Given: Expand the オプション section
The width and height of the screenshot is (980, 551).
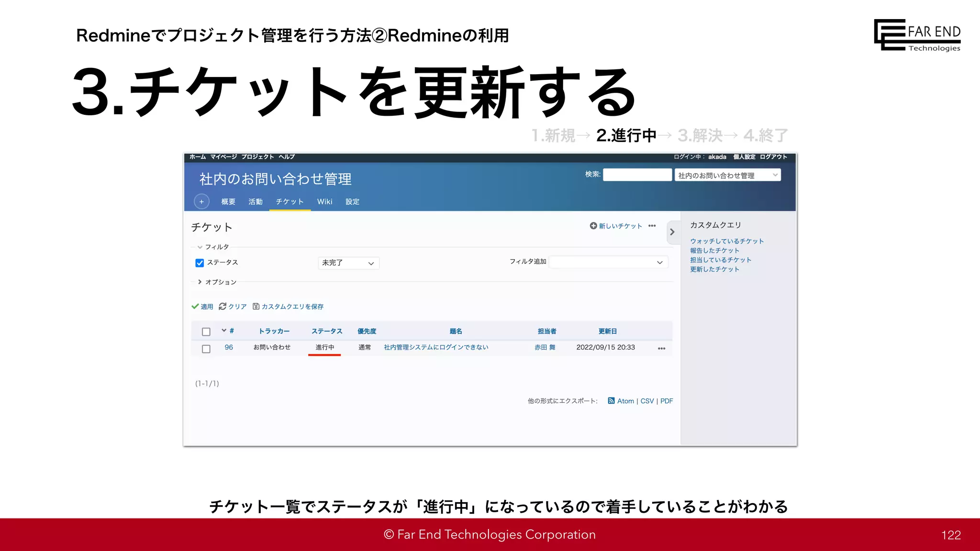Looking at the screenshot, I should pyautogui.click(x=217, y=282).
